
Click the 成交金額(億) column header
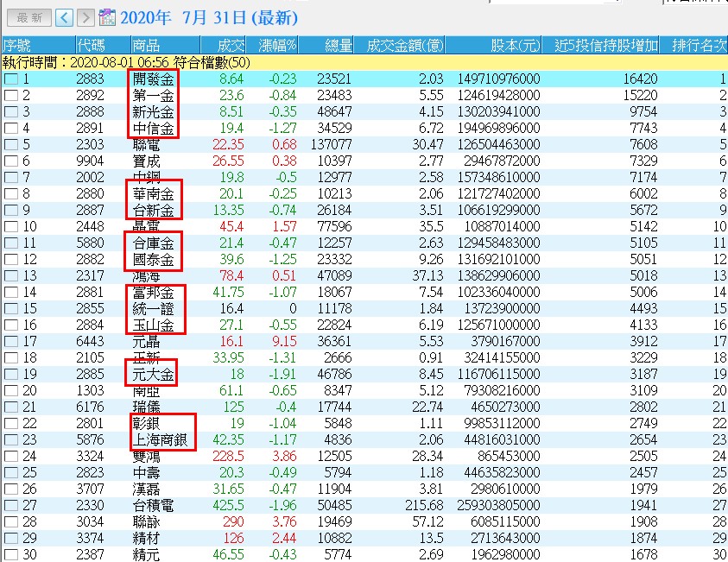[406, 45]
